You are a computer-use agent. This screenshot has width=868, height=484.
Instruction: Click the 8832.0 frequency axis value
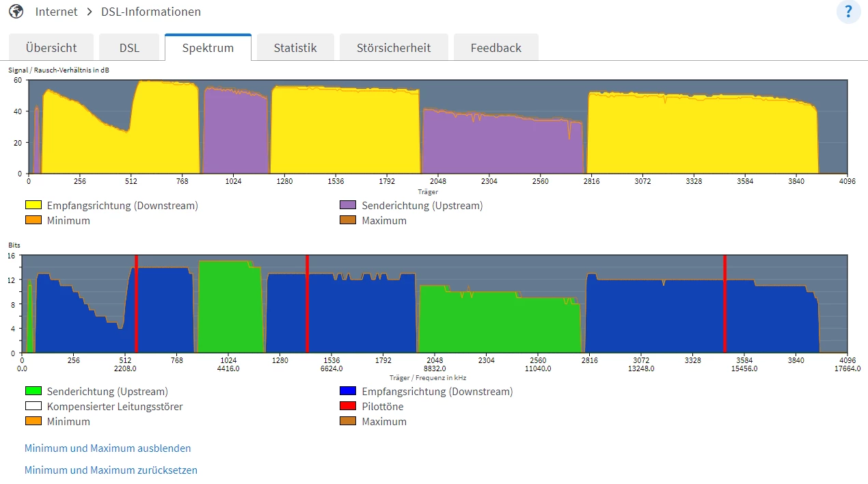(x=435, y=368)
